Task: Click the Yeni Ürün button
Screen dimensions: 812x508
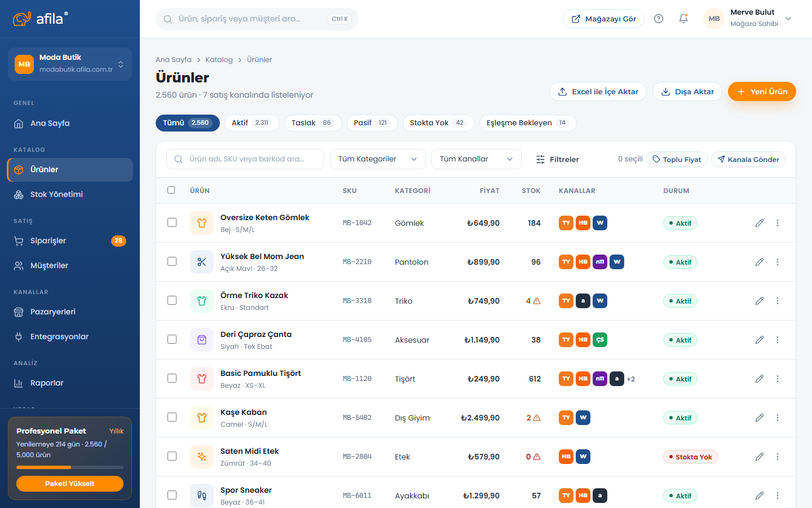Action: 762,91
